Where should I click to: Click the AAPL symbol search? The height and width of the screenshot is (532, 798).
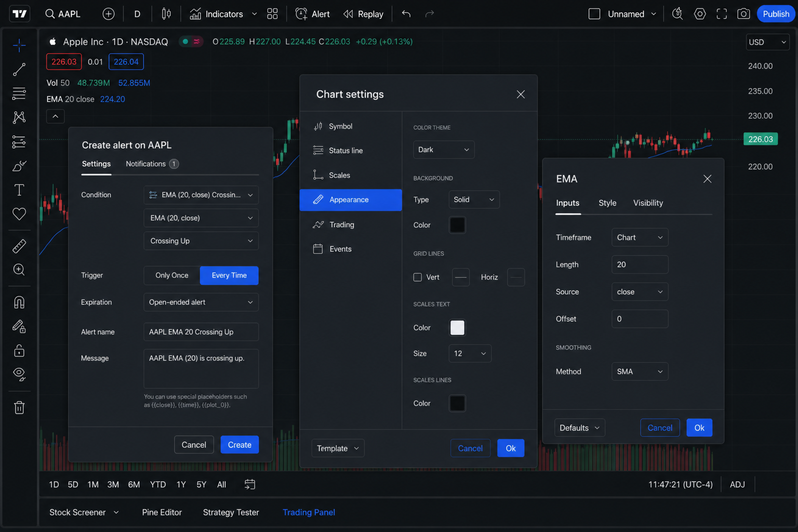point(63,14)
